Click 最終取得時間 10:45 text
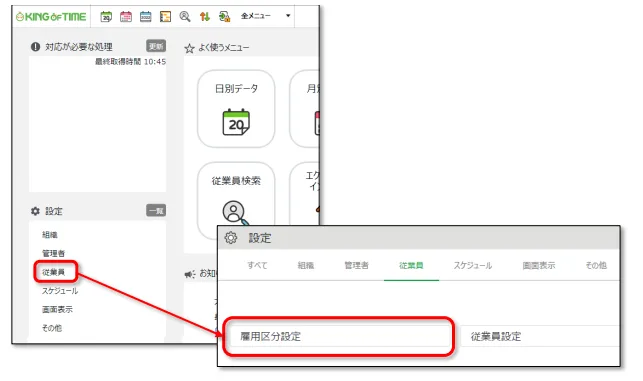 [130, 62]
